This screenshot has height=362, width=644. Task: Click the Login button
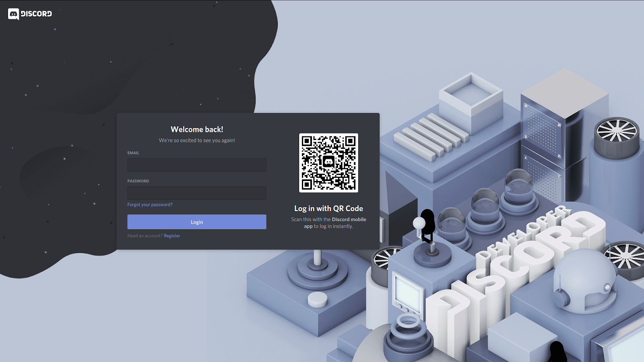point(197,222)
